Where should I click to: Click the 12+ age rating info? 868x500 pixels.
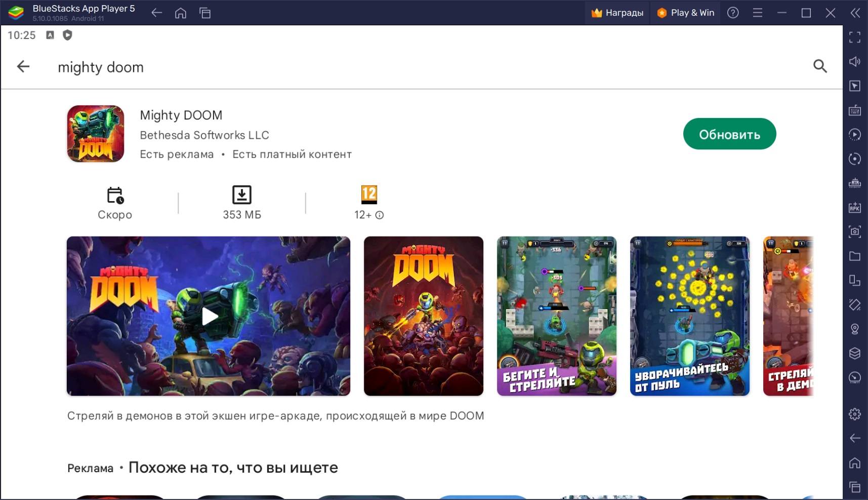point(369,203)
